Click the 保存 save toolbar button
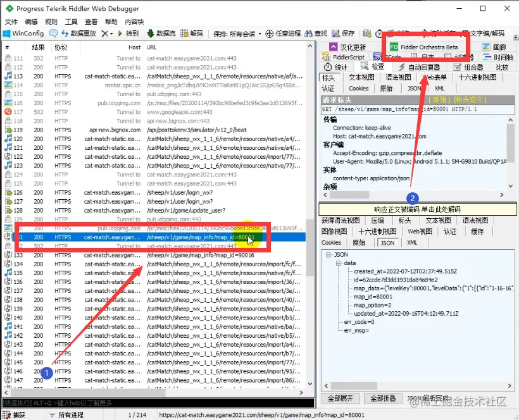 343,34
